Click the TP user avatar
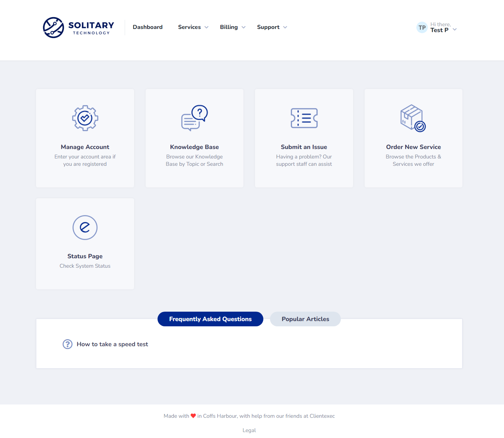Viewport: 504px width, 438px height. tap(422, 28)
